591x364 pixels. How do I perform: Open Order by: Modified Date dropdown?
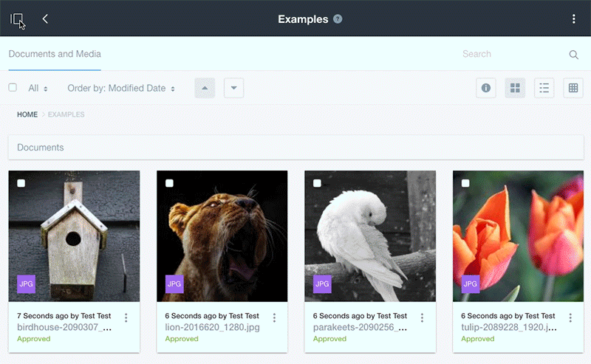click(x=121, y=88)
